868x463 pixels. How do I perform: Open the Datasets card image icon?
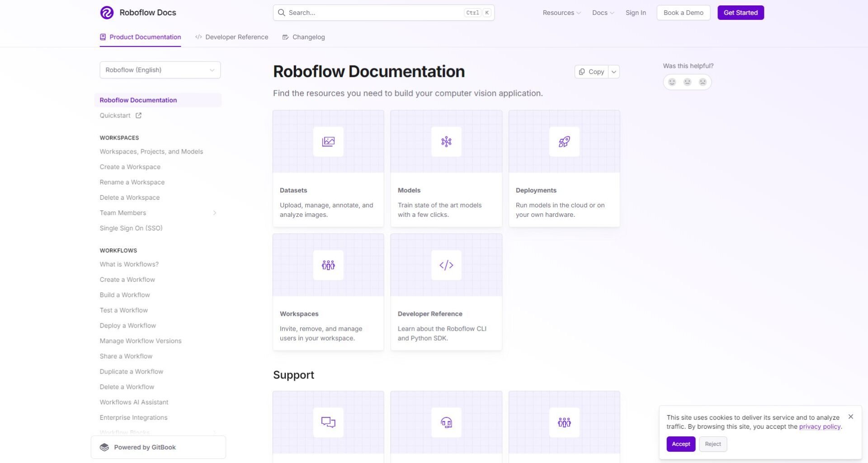pyautogui.click(x=328, y=142)
